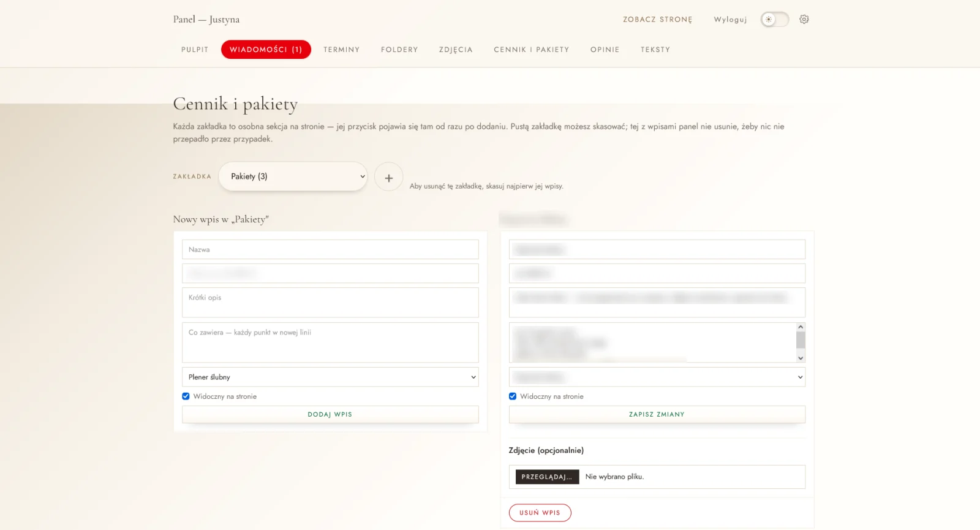Save changes with 'Zapisz zmiany' button
Viewport: 980px width, 530px height.
(657, 414)
